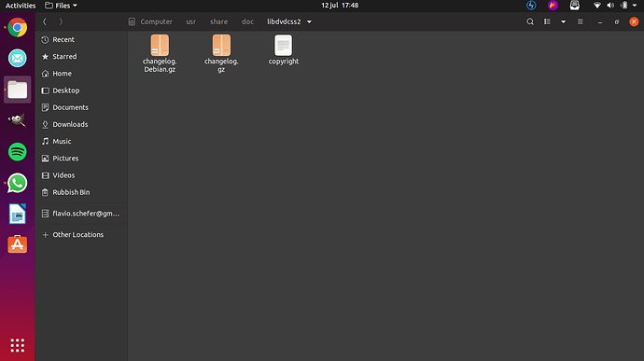The height and width of the screenshot is (361, 644).
Task: Open the Chrome browser from the dock
Action: [17, 27]
